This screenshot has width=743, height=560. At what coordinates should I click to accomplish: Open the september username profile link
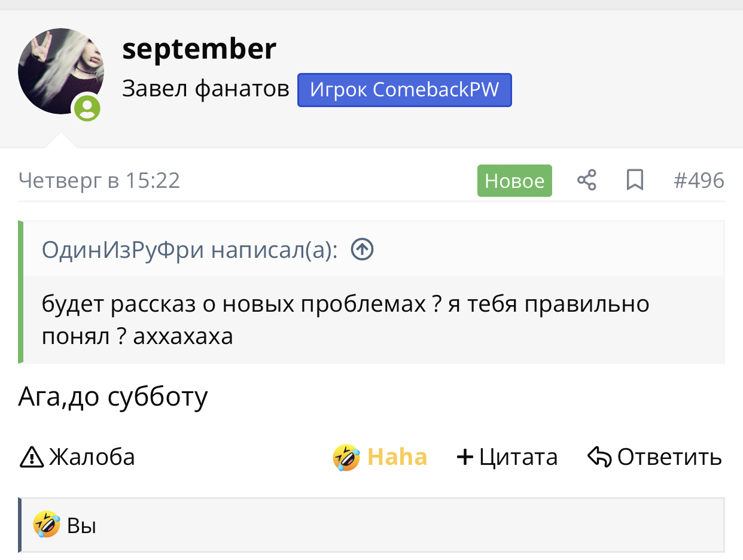(199, 49)
